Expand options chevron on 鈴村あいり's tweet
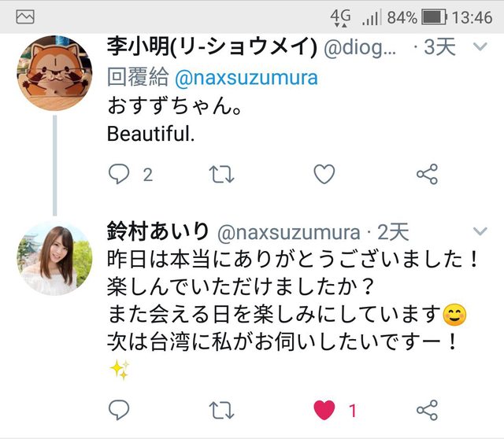 [x=478, y=231]
